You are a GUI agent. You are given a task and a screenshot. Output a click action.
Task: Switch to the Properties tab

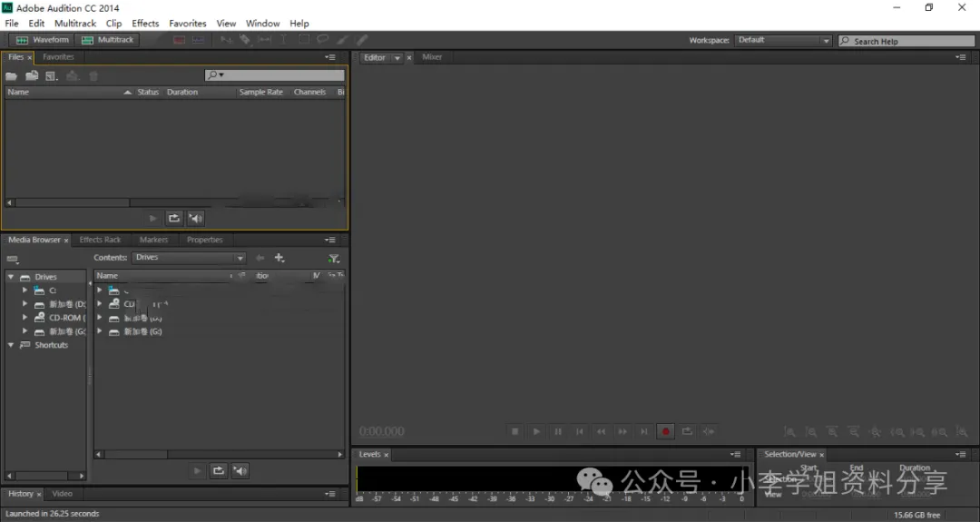(x=204, y=240)
